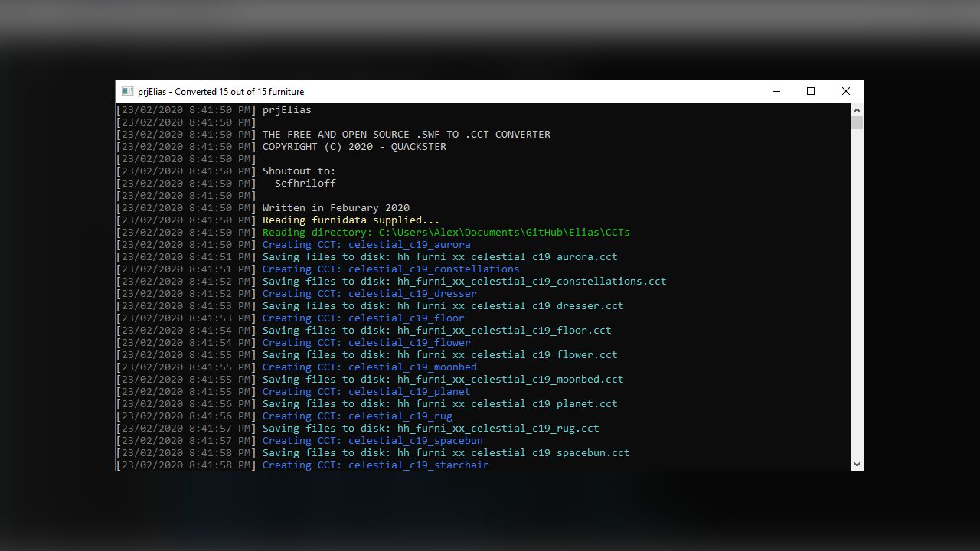Image resolution: width=980 pixels, height=551 pixels.
Task: Click the hh_furni_xx_celestial_c19_floor.cct saving line
Action: (x=437, y=330)
